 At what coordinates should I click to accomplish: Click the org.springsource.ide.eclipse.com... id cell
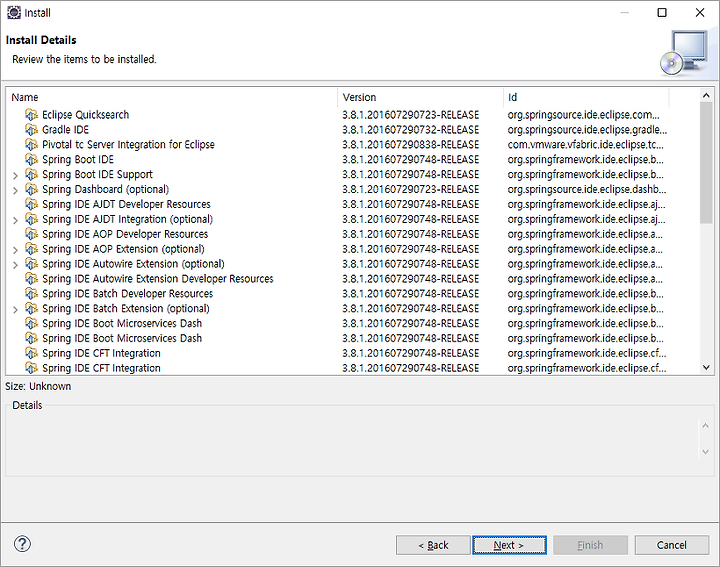584,115
